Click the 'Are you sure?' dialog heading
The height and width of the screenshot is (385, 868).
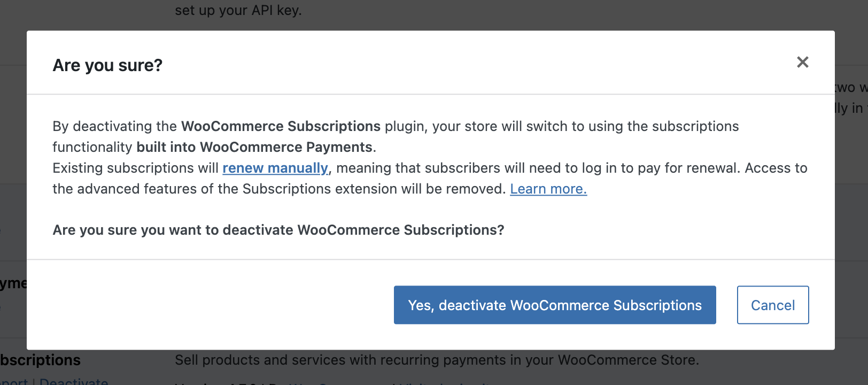(x=107, y=65)
